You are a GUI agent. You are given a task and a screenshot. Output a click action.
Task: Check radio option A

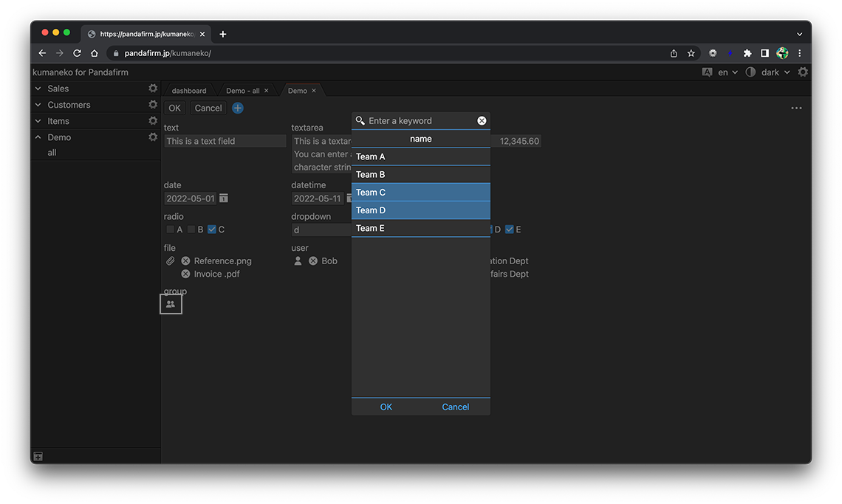tap(171, 229)
